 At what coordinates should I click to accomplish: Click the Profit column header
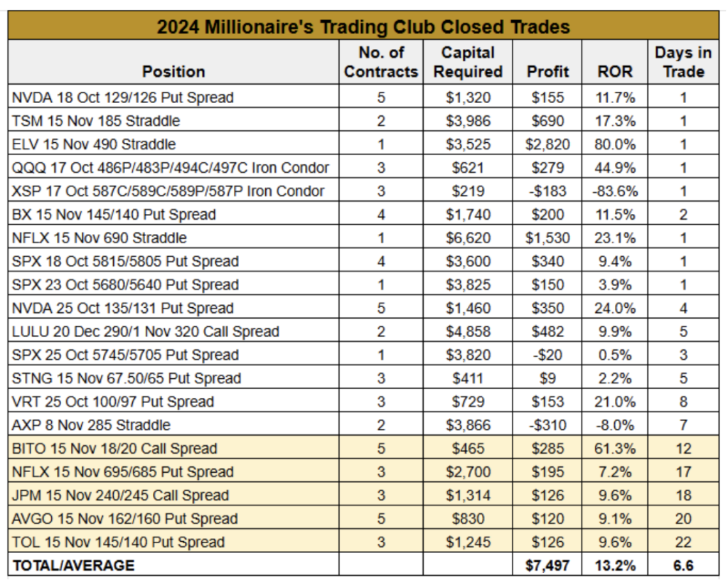click(547, 62)
